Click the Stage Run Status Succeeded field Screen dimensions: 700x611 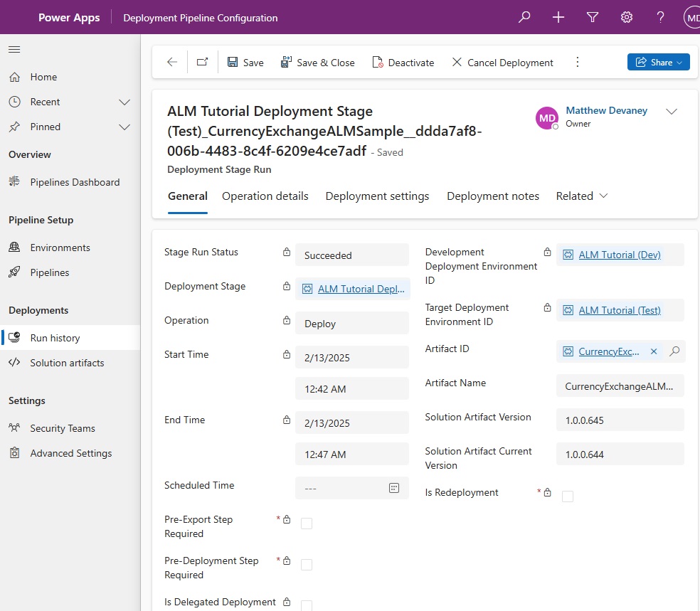pos(352,255)
